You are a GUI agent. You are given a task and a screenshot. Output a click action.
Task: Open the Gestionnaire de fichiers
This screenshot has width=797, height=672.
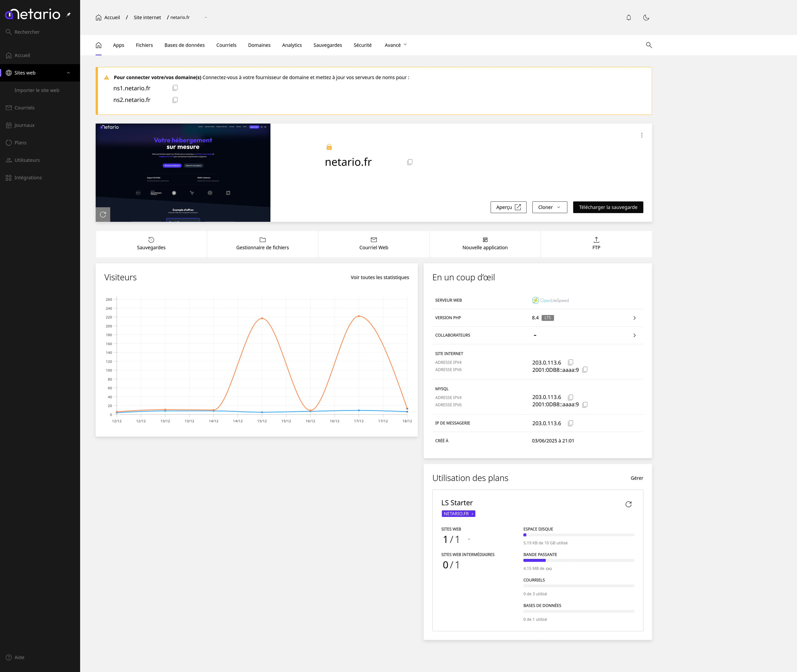[x=262, y=244]
